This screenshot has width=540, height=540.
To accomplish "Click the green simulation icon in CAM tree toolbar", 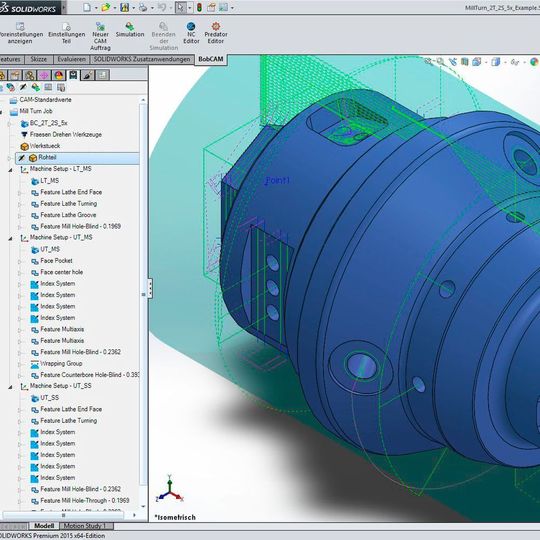I will point(35,87).
